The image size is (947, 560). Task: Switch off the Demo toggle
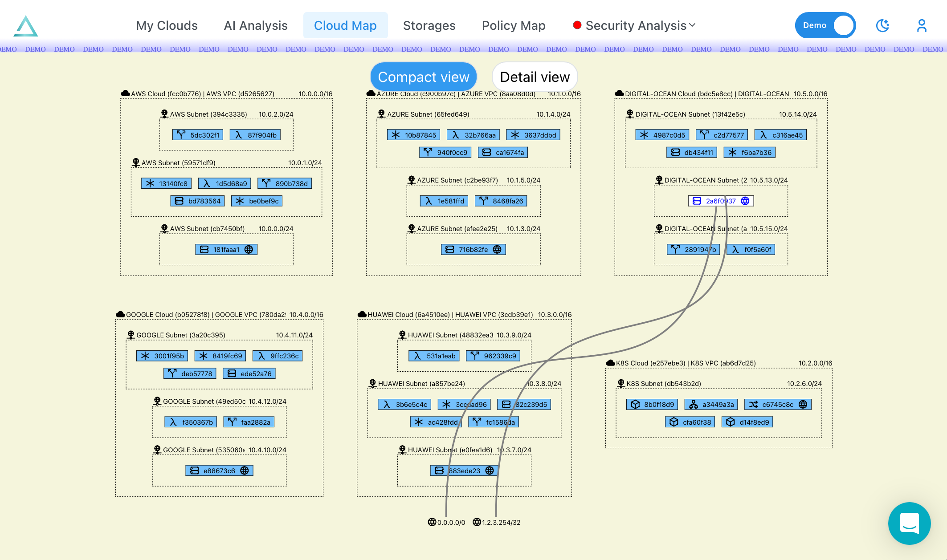[x=825, y=25]
